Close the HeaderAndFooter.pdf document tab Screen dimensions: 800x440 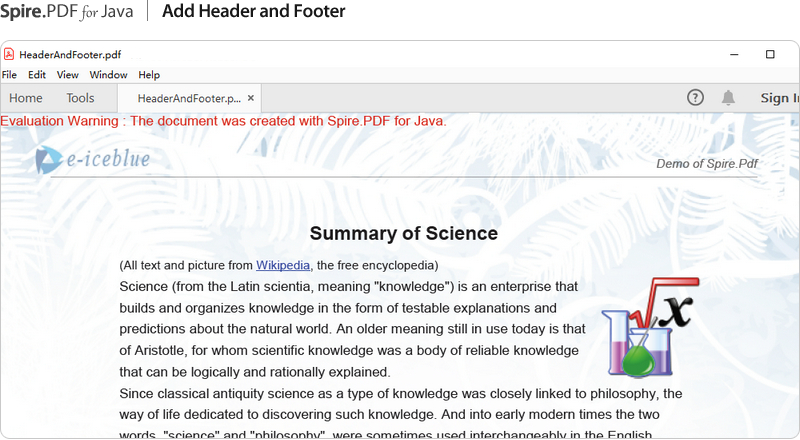tap(251, 98)
